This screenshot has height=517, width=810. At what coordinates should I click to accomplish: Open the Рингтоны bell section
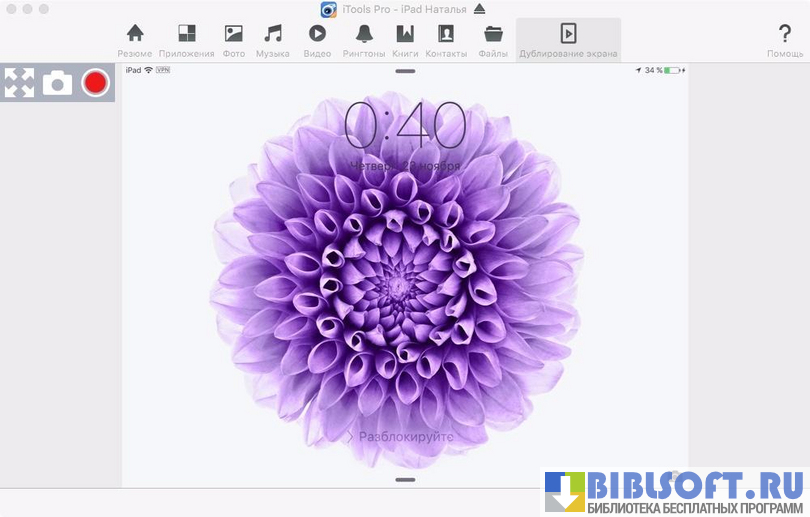[363, 40]
